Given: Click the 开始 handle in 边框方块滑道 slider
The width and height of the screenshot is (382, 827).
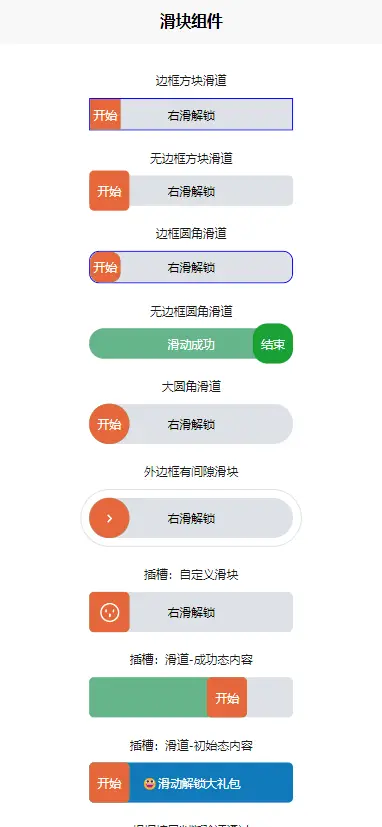Looking at the screenshot, I should click(x=106, y=114).
